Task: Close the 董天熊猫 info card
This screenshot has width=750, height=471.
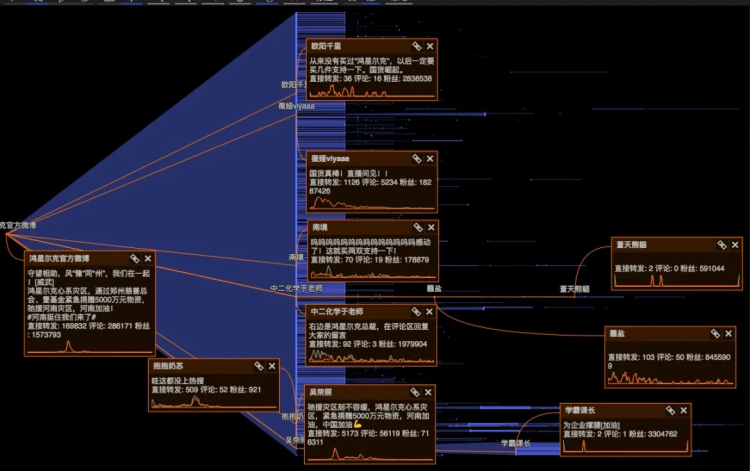Action: [735, 244]
